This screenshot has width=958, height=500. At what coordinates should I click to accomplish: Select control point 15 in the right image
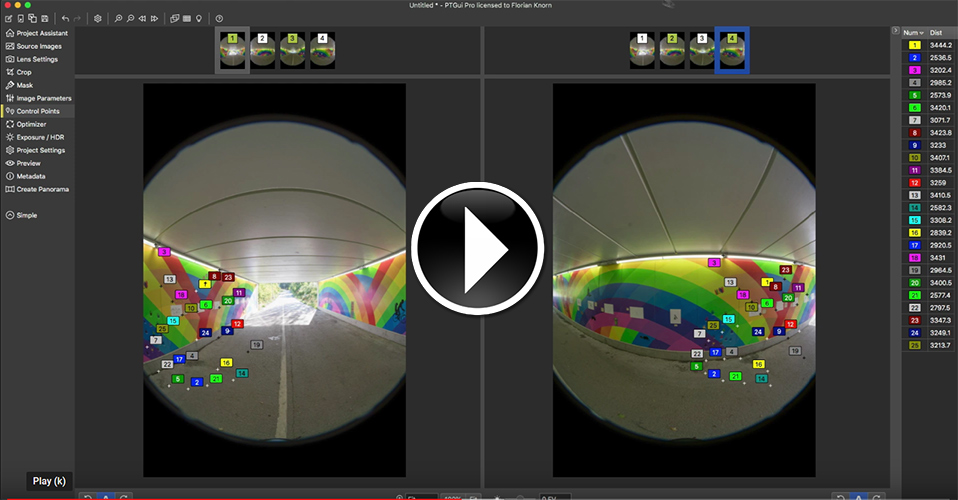click(728, 319)
